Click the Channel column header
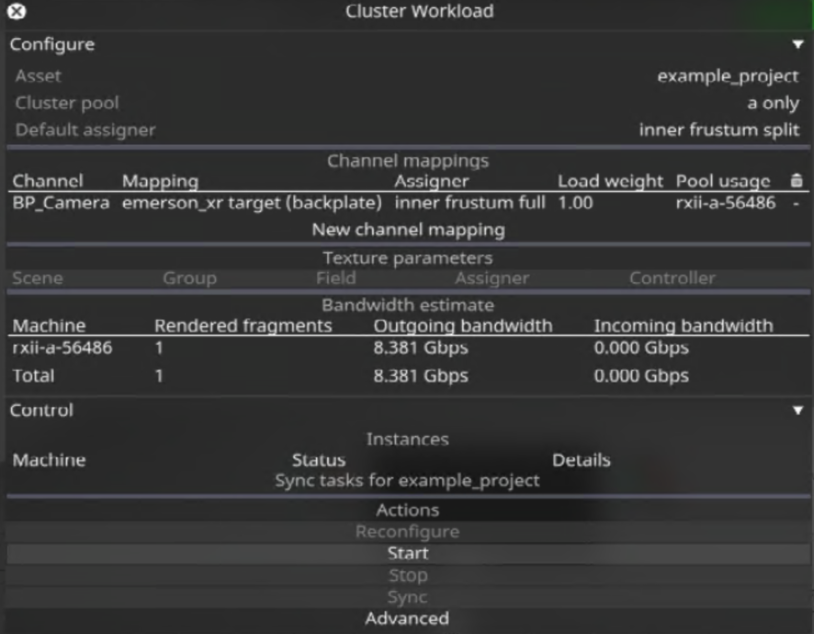 (x=47, y=181)
